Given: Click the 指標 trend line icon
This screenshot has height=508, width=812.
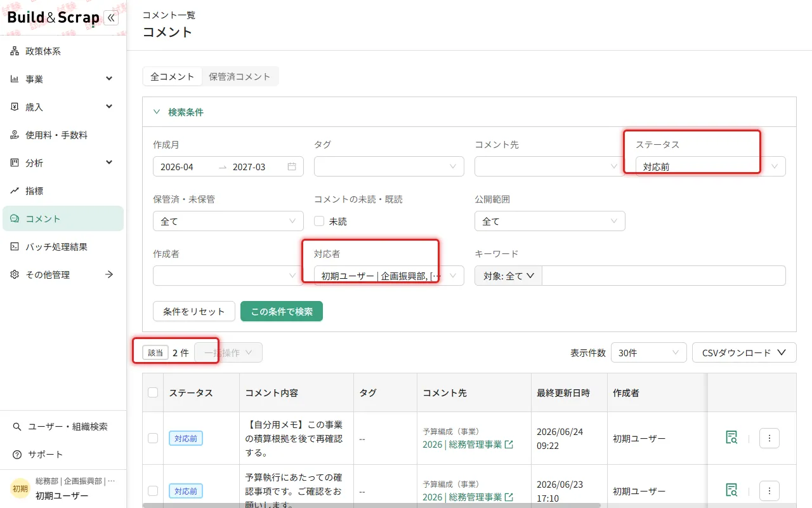Looking at the screenshot, I should point(15,191).
